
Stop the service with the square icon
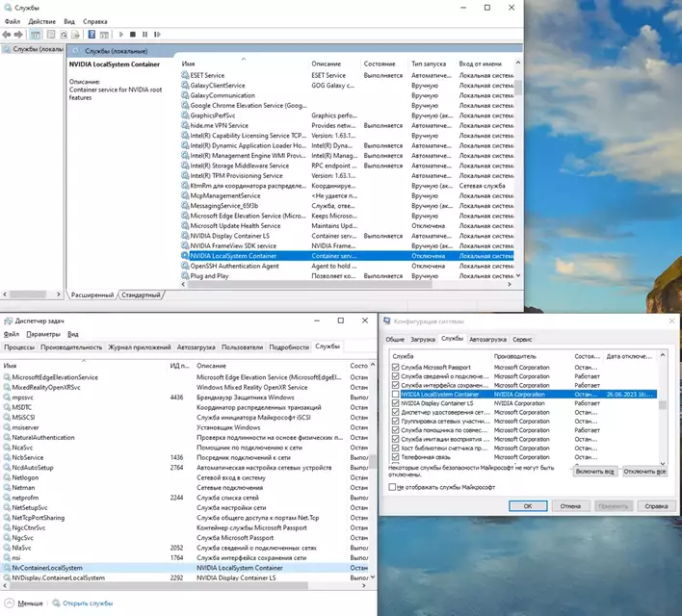[133, 35]
